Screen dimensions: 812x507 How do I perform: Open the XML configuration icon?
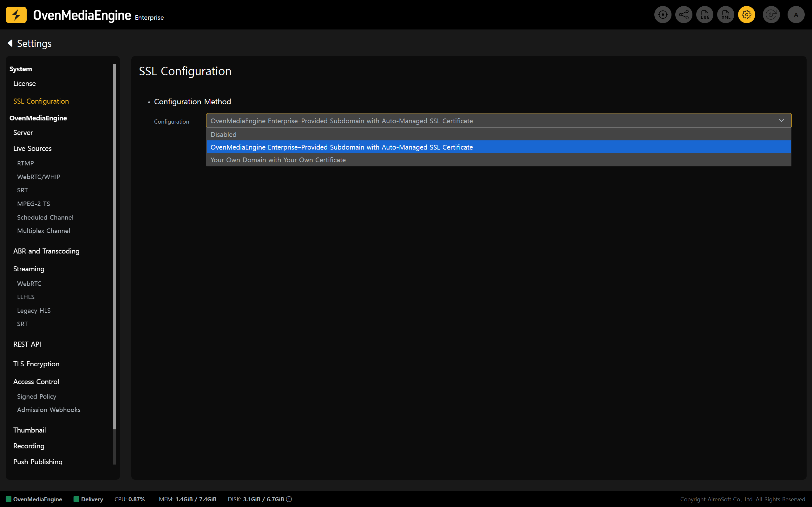725,15
